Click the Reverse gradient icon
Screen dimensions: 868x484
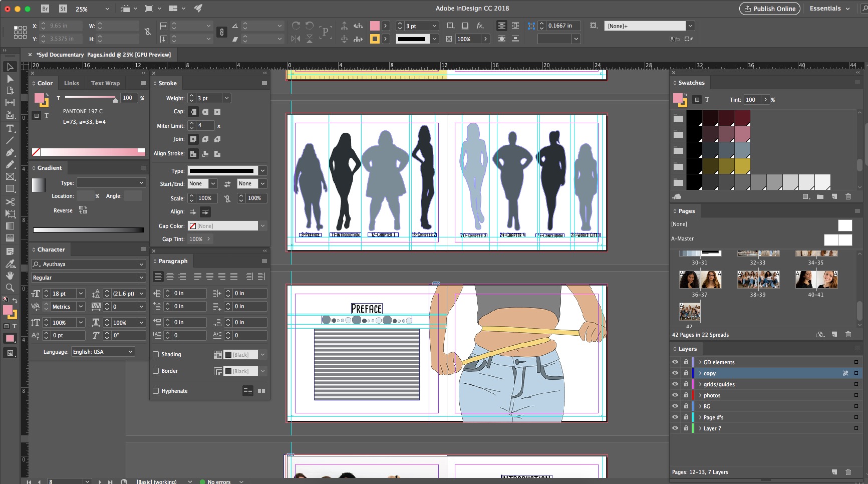click(x=83, y=210)
